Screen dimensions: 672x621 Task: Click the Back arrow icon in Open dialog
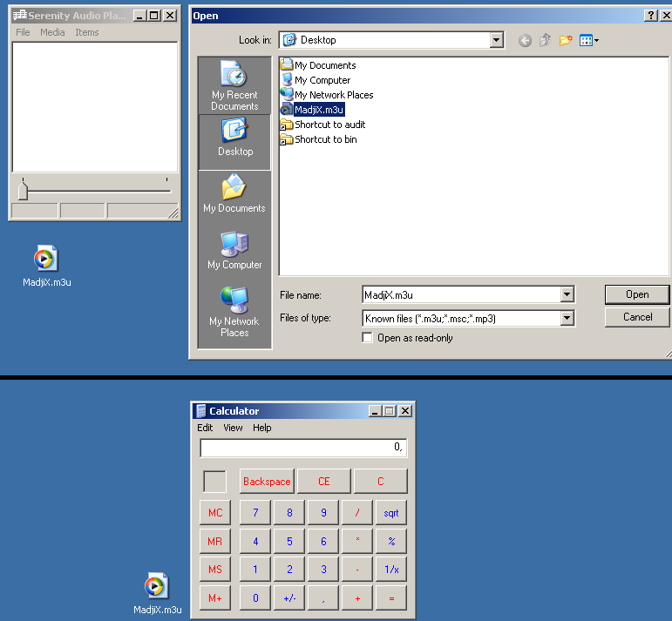click(x=525, y=41)
